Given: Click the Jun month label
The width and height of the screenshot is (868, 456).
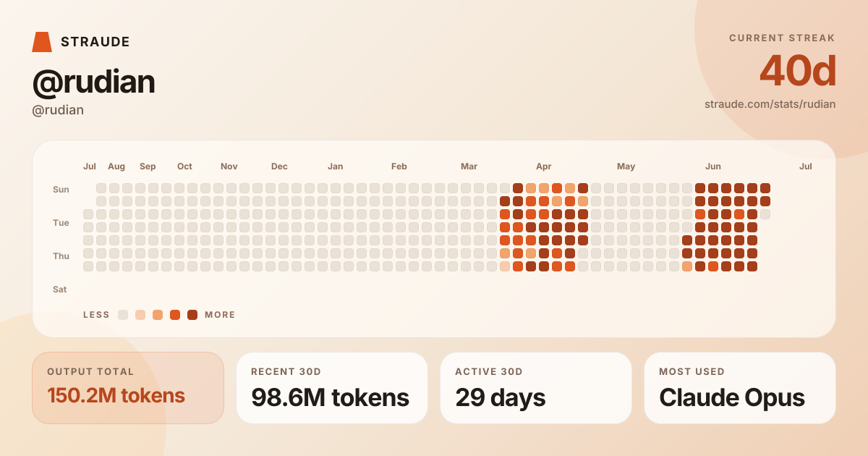Looking at the screenshot, I should click(713, 166).
